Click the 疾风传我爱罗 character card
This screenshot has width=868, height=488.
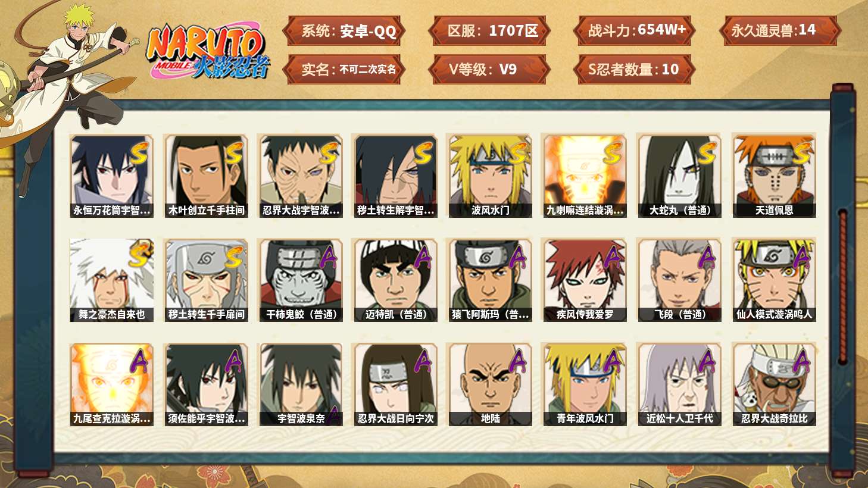[585, 280]
